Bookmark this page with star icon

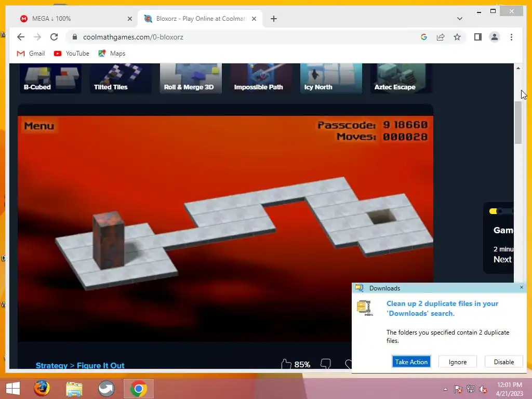pos(457,37)
